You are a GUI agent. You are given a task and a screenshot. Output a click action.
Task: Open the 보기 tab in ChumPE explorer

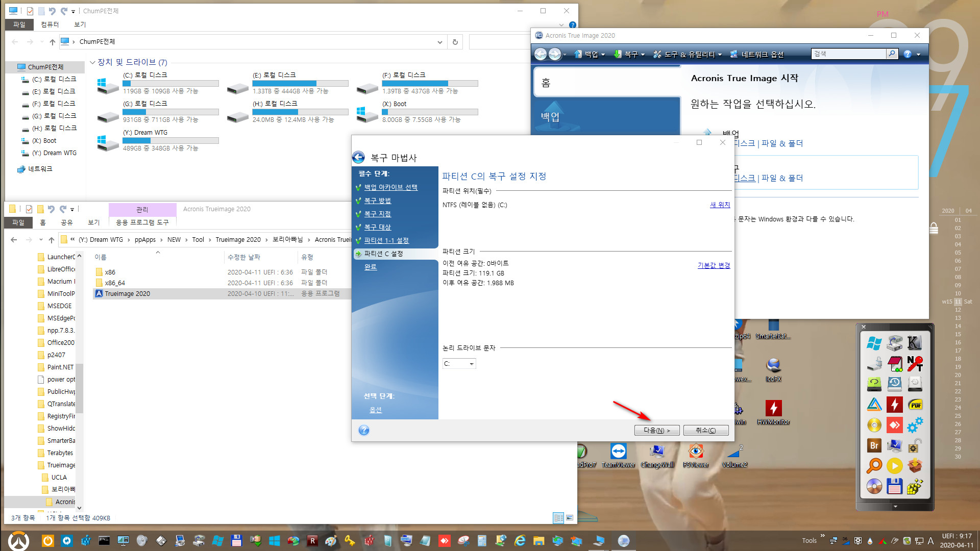click(x=80, y=24)
